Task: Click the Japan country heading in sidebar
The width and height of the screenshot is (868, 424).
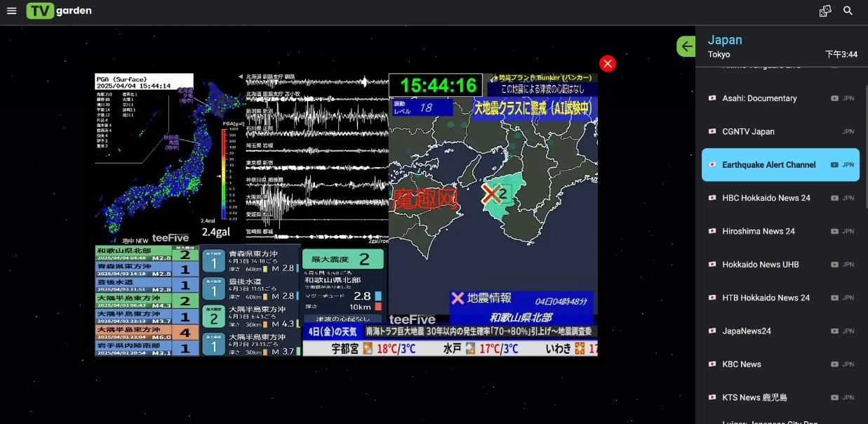Action: coord(725,40)
